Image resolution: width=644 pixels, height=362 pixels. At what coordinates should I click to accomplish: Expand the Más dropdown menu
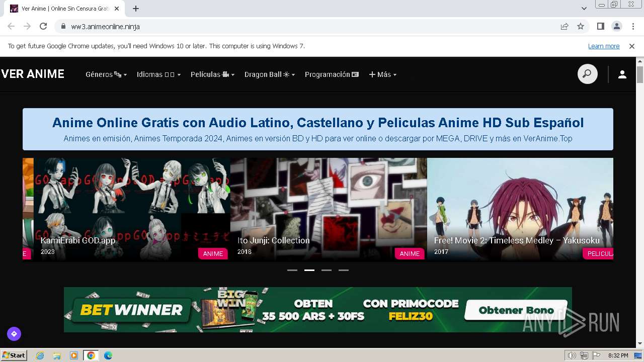point(383,74)
